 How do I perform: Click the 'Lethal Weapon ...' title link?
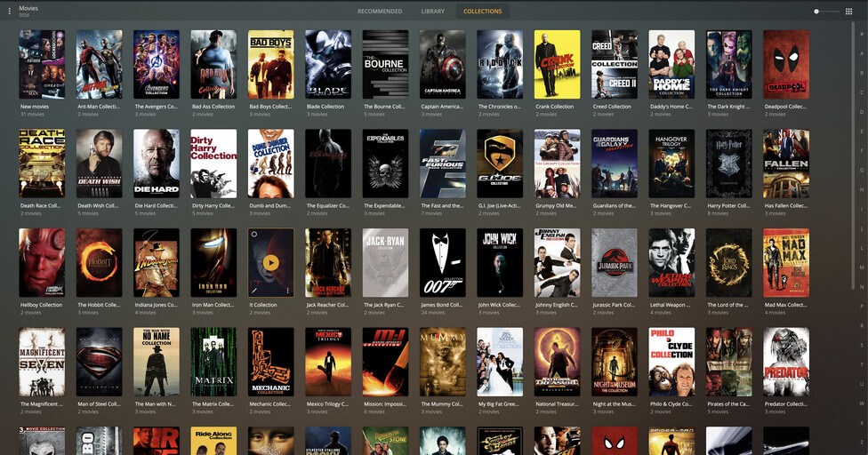point(671,305)
